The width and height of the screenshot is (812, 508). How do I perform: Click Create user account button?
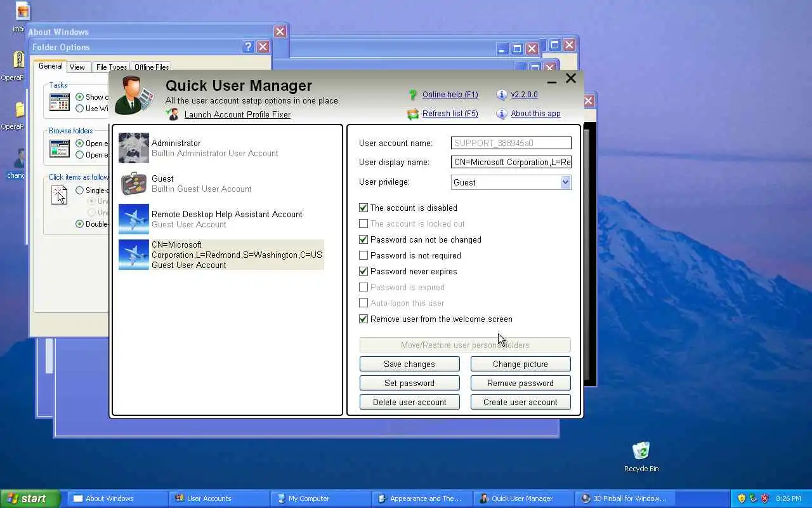pyautogui.click(x=520, y=402)
